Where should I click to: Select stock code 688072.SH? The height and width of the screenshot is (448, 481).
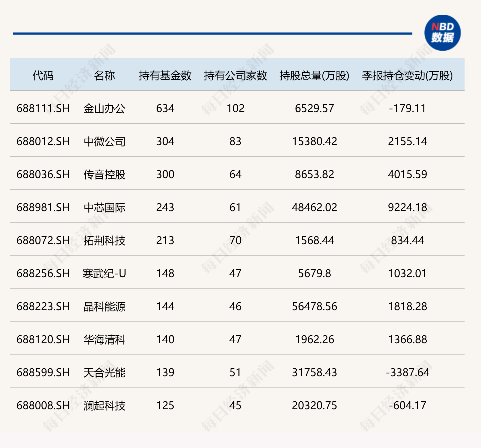[43, 241]
